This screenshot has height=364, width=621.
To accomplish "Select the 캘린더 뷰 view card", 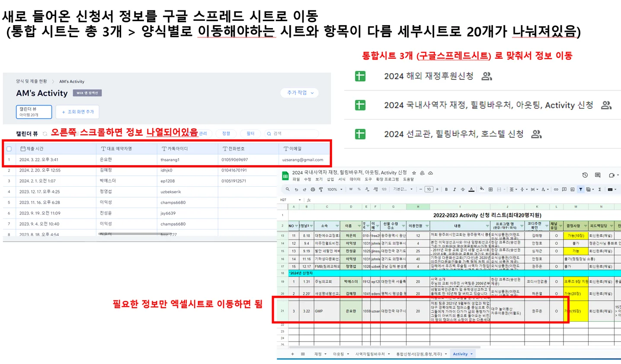I will [34, 112].
